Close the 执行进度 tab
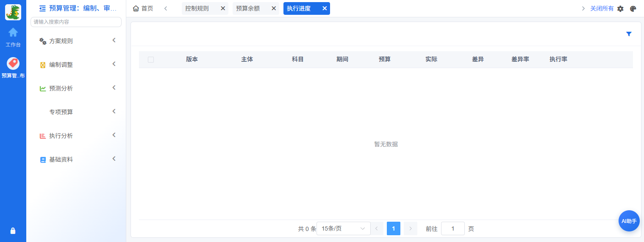The image size is (644, 242). 325,8
